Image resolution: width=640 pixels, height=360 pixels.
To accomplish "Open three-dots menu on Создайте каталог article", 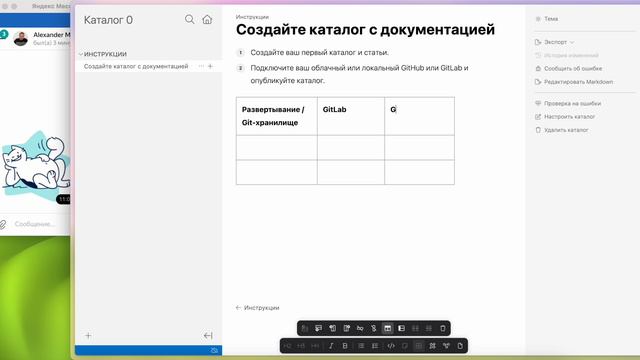I will (201, 66).
